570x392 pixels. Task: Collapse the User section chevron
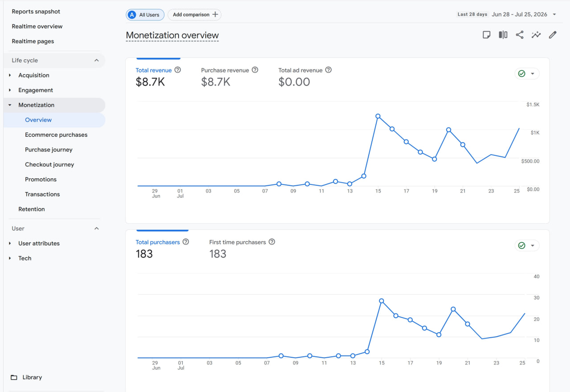[x=97, y=229]
